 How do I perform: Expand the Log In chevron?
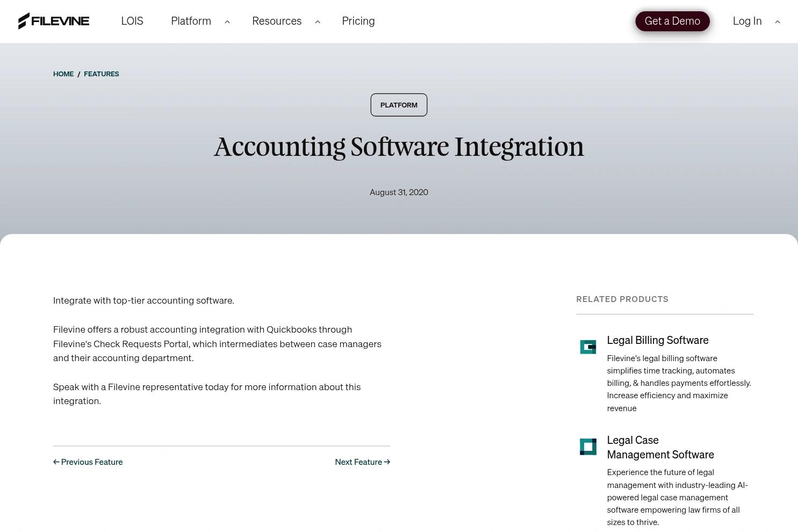(x=778, y=21)
